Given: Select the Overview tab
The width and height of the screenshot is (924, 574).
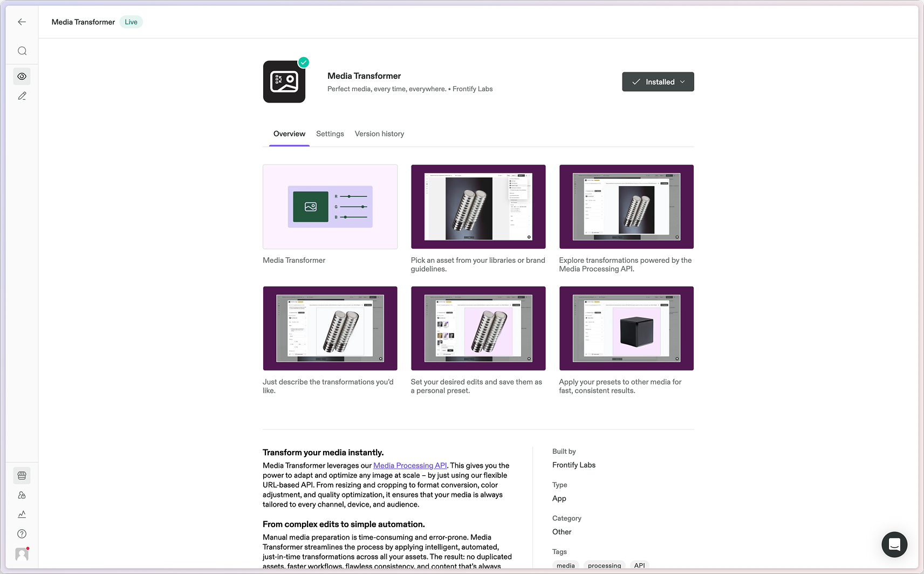Looking at the screenshot, I should (x=289, y=133).
